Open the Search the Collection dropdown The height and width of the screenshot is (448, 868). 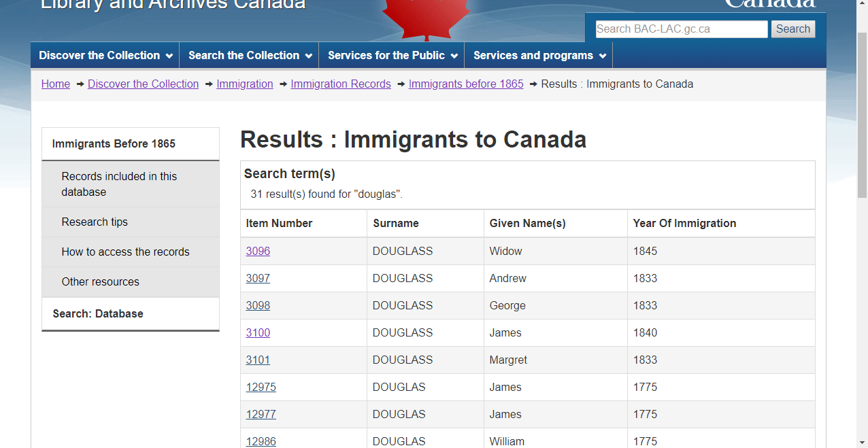(250, 56)
